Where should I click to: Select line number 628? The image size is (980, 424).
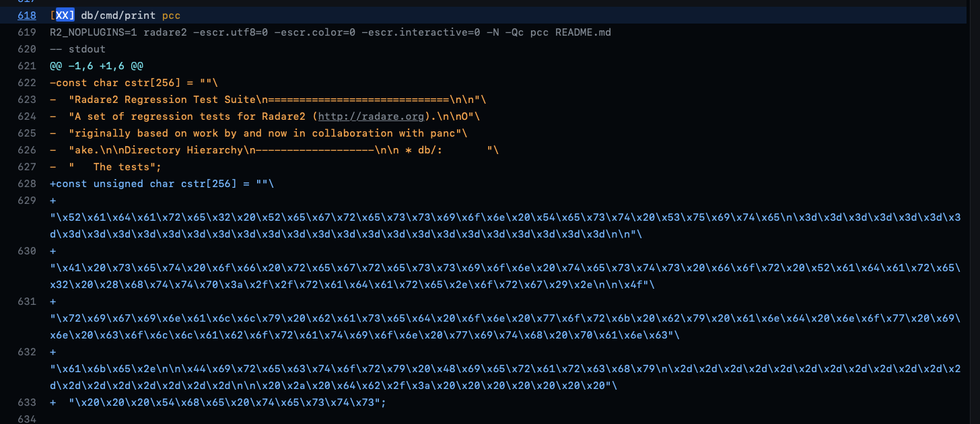click(x=28, y=184)
